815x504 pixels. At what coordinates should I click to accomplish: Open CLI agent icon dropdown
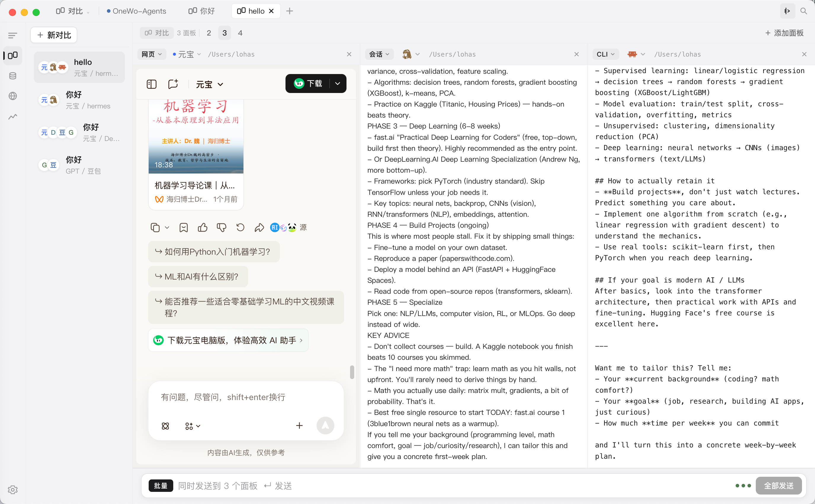[x=636, y=54]
